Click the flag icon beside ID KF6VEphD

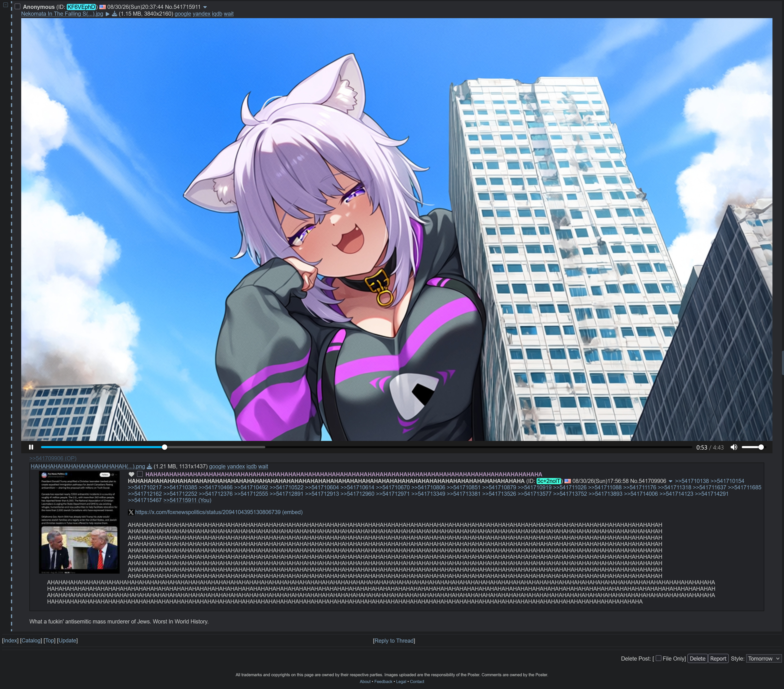[102, 7]
